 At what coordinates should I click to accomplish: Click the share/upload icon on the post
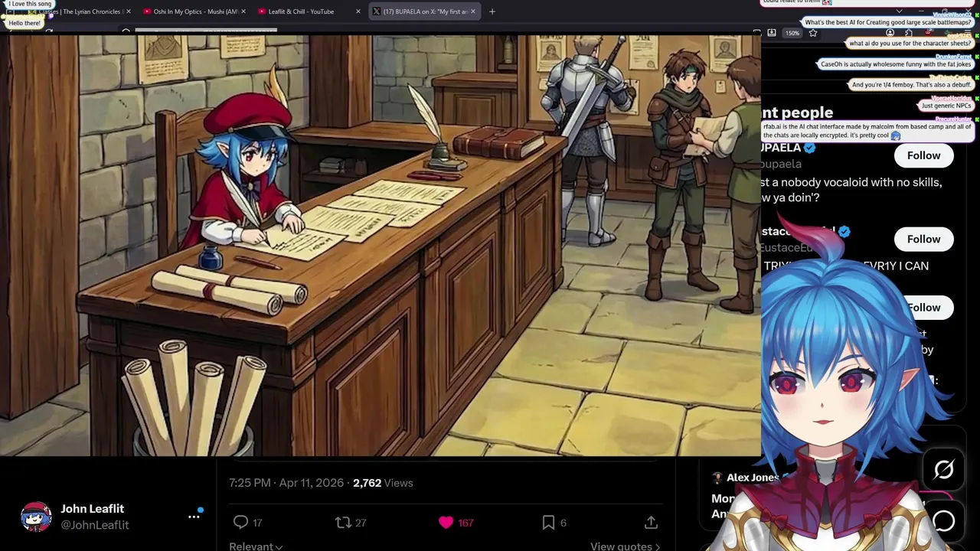[x=651, y=523]
